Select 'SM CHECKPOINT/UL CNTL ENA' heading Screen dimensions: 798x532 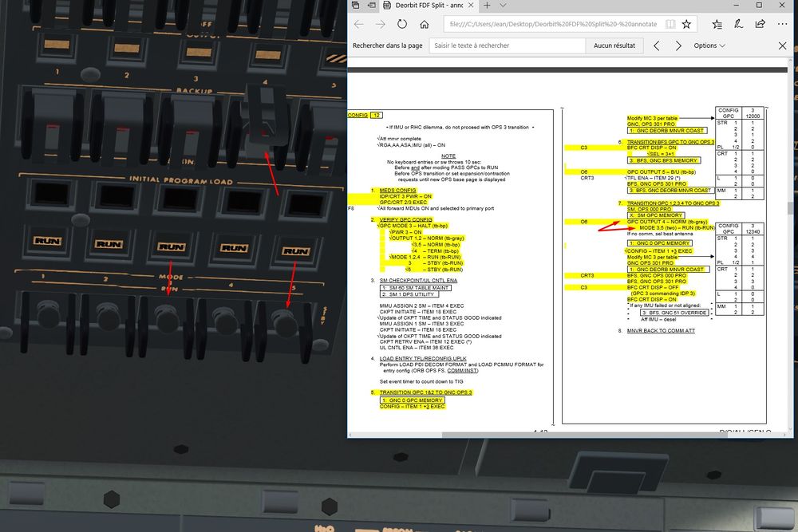click(418, 280)
